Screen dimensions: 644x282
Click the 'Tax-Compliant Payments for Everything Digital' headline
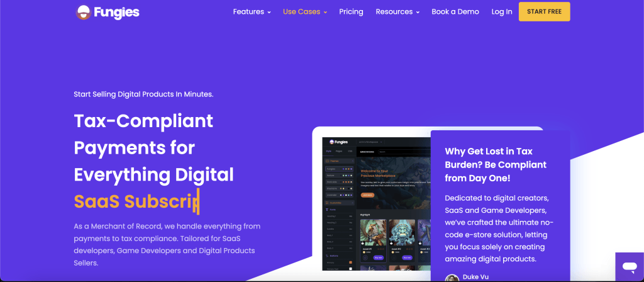[x=154, y=148]
